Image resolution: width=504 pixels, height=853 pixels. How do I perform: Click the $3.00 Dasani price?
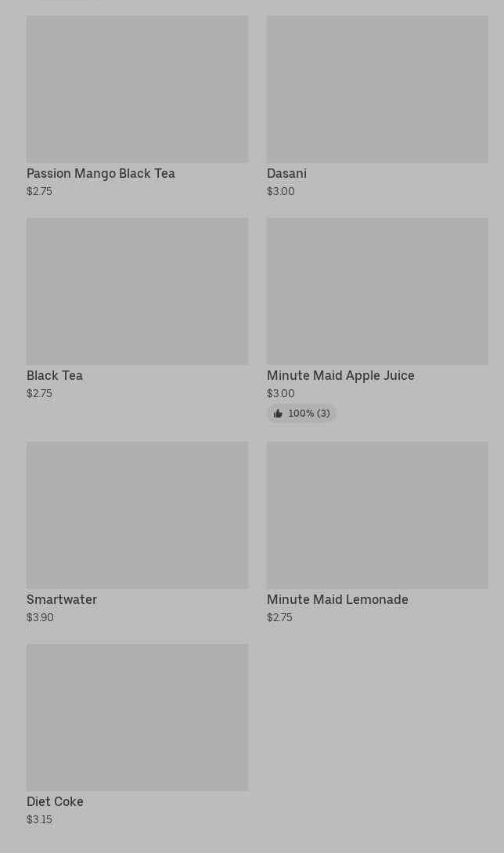click(280, 191)
